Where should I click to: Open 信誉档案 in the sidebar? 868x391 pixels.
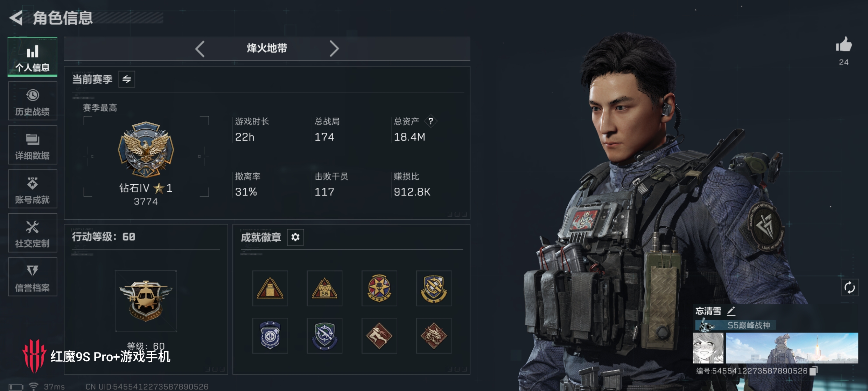coord(33,277)
